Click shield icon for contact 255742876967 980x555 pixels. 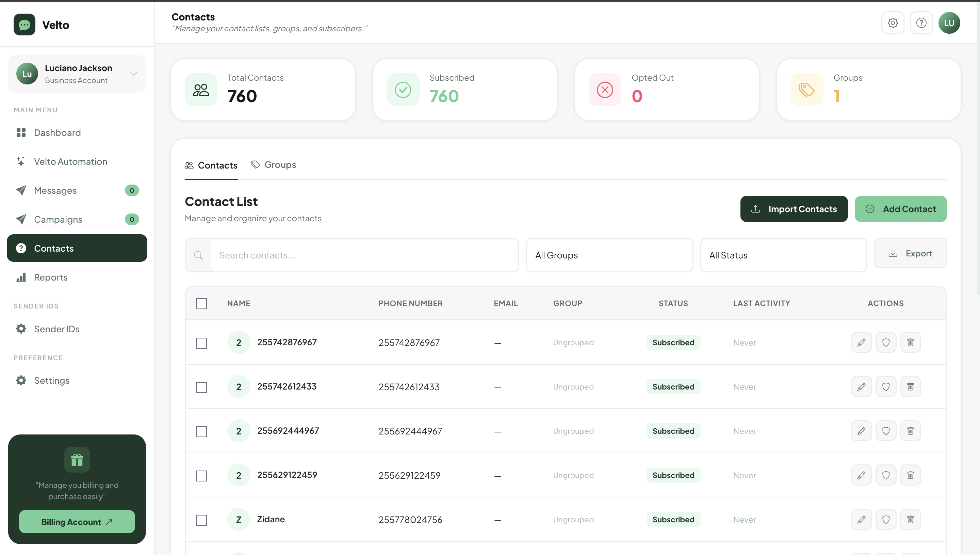[885, 342]
